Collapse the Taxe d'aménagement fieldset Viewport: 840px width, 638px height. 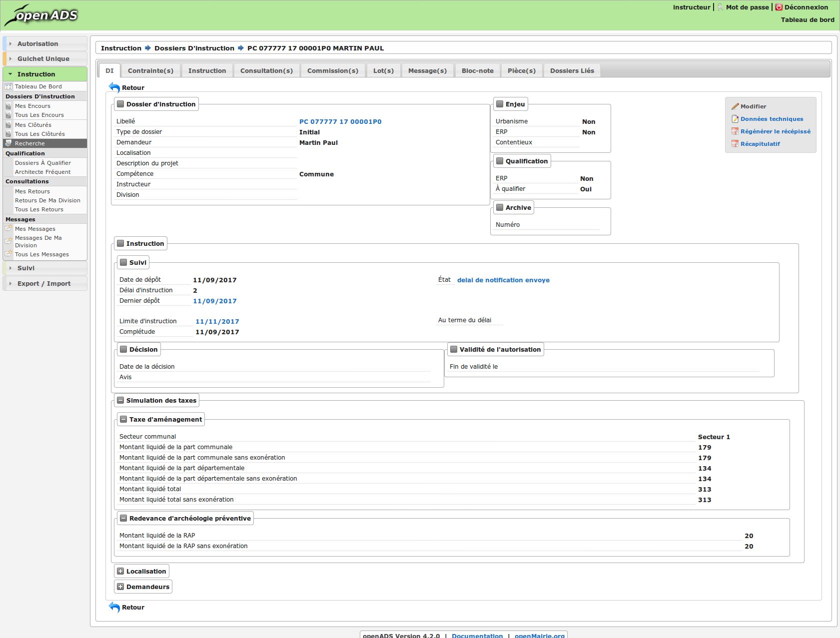point(123,420)
